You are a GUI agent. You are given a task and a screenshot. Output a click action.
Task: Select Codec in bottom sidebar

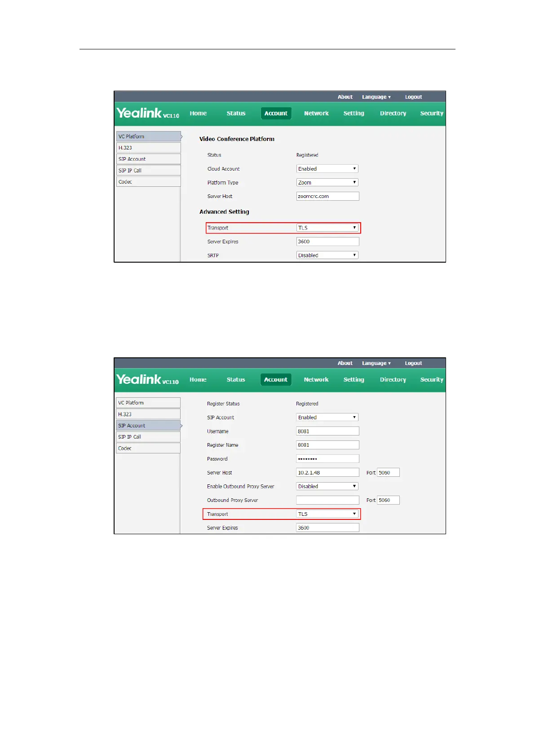(148, 448)
